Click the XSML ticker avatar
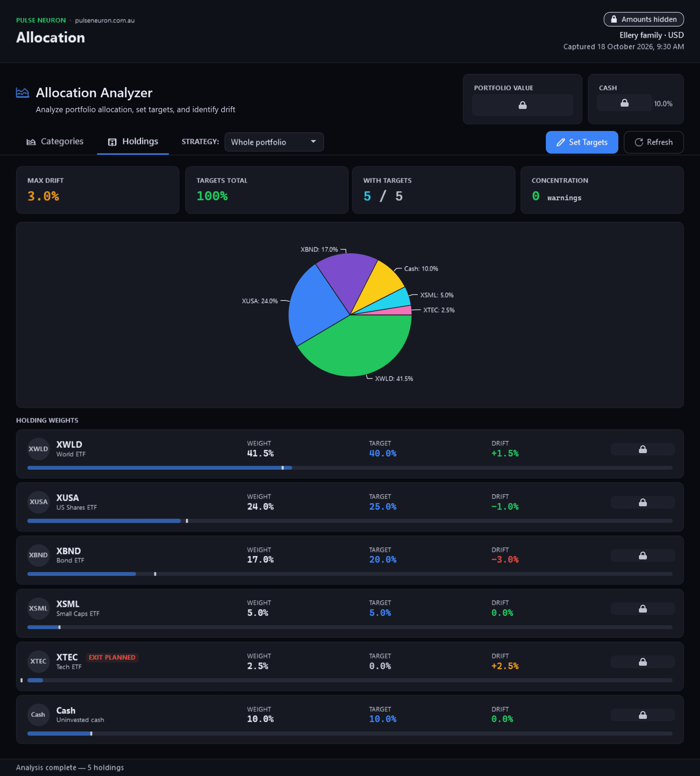Screen dimensions: 700x776 39,608
